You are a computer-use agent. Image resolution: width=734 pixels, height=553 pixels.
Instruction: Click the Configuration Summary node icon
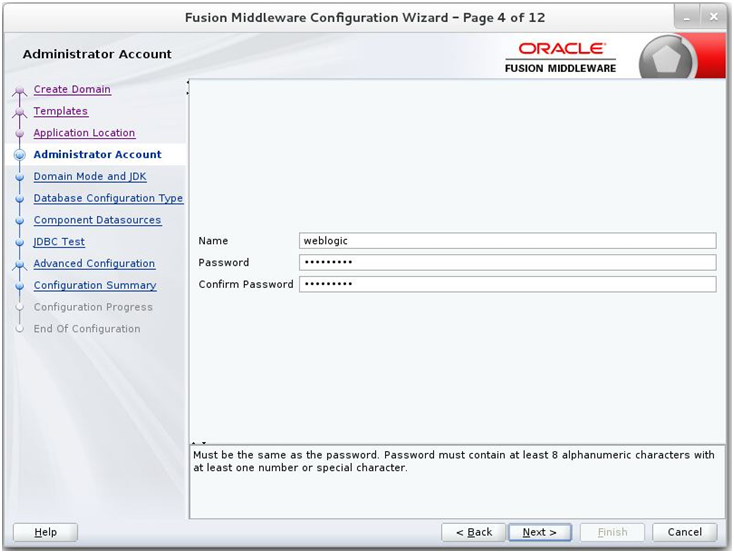tap(19, 286)
